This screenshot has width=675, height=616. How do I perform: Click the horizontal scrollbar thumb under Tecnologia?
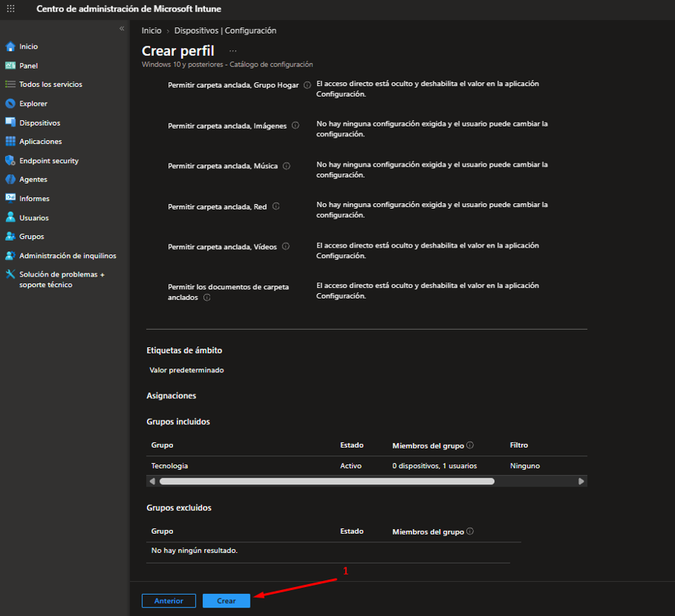tap(327, 481)
